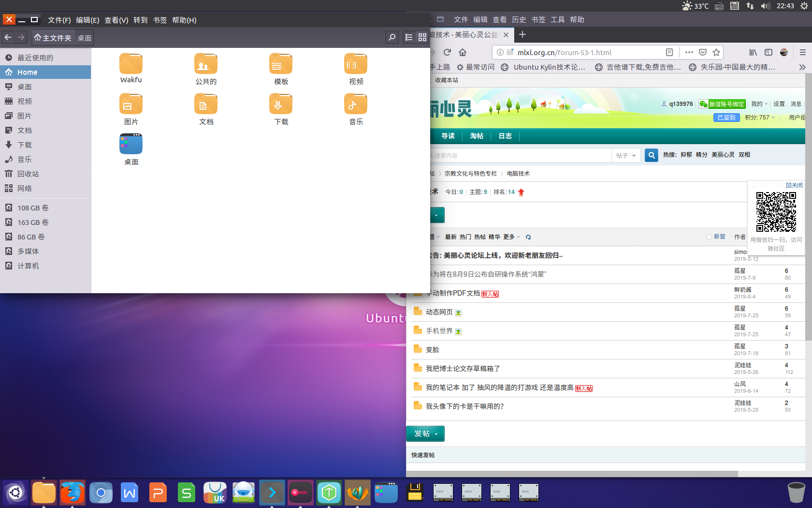
Task: Open thread 动态网页
Action: (x=439, y=312)
